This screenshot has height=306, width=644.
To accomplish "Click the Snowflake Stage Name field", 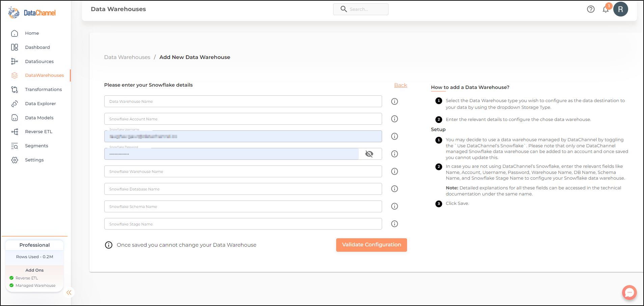I will (x=243, y=224).
